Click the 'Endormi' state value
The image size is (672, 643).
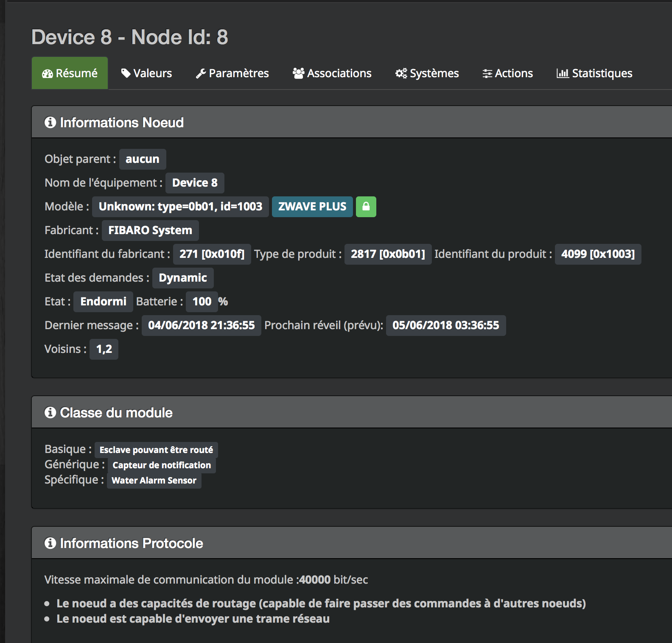pyautogui.click(x=103, y=302)
